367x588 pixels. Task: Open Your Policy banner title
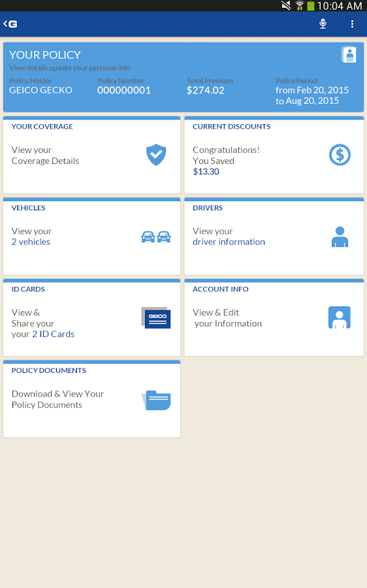[x=45, y=55]
